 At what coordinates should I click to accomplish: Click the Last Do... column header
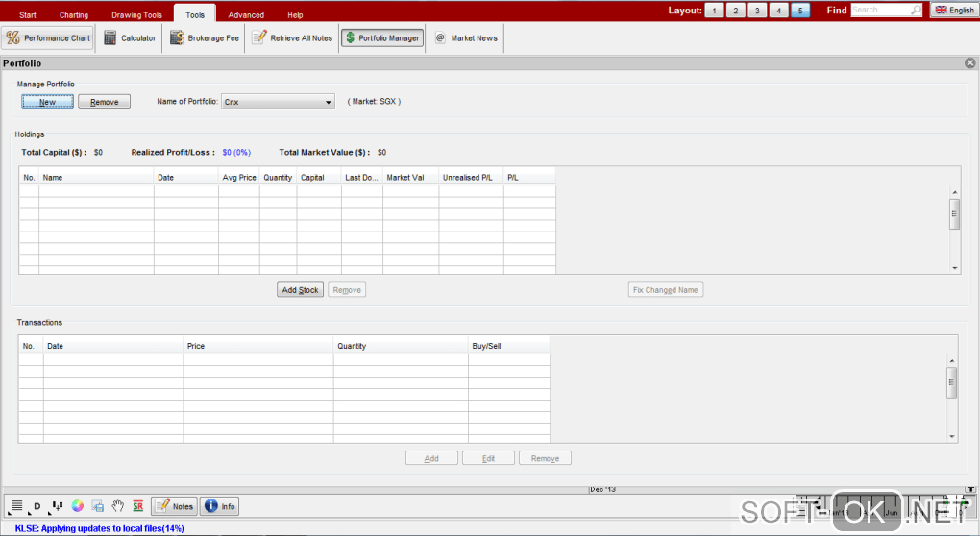362,178
